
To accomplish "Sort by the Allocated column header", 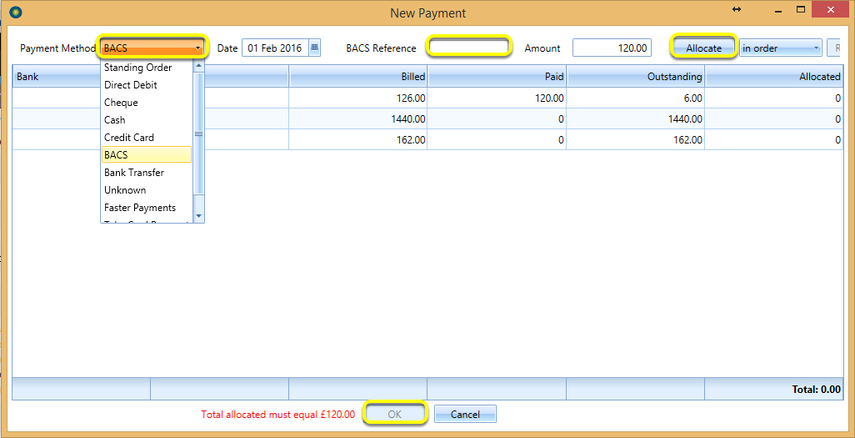I will tap(774, 76).
